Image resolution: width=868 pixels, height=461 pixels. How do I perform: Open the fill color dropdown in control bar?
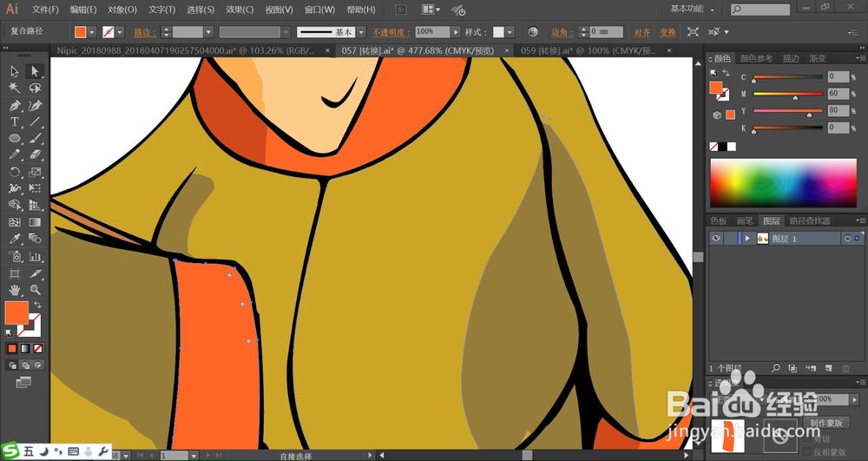click(x=92, y=32)
